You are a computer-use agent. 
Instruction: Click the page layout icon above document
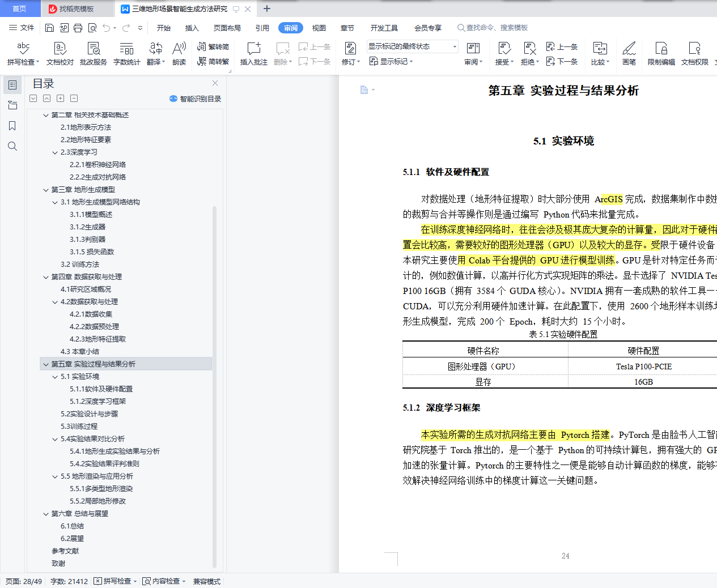pos(364,90)
